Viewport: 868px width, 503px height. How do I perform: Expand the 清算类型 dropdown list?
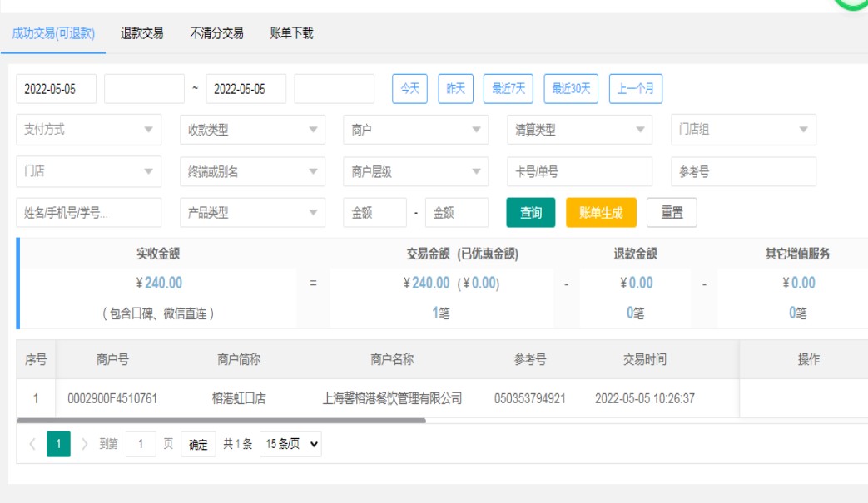click(579, 130)
